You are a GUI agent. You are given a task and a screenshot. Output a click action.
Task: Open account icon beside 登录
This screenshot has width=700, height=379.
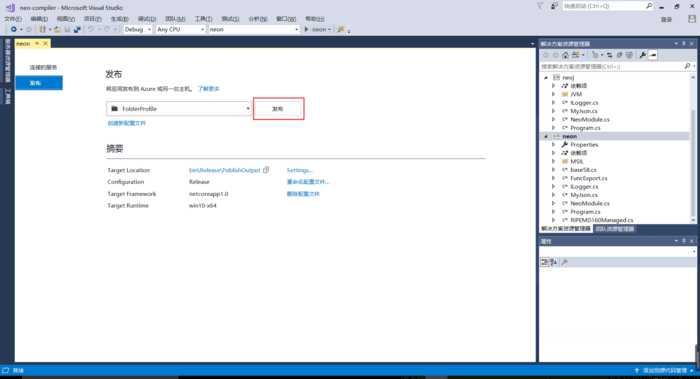692,19
